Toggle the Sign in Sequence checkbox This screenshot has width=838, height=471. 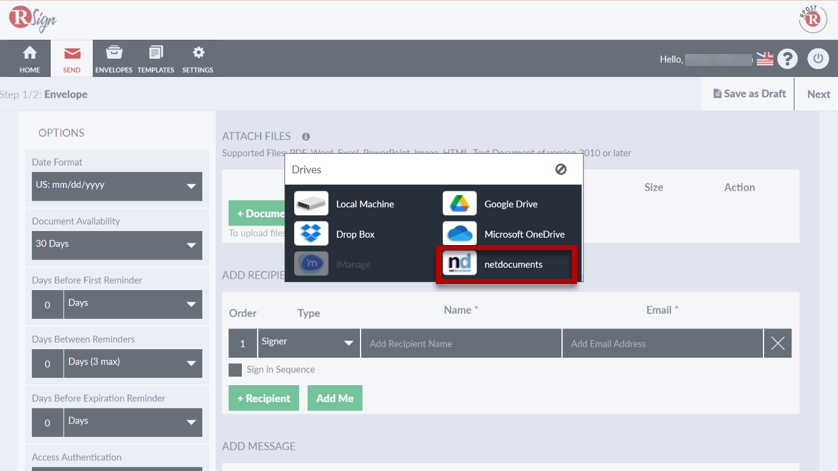pos(235,369)
